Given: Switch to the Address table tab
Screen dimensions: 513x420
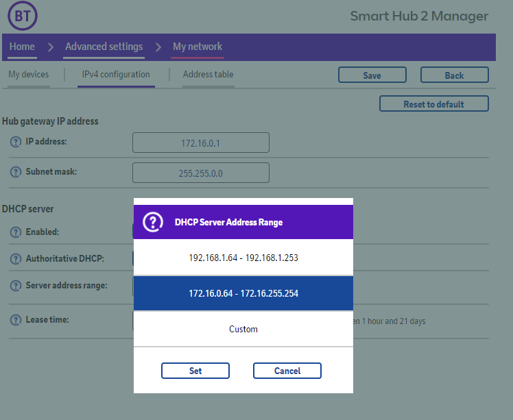Looking at the screenshot, I should [x=208, y=75].
